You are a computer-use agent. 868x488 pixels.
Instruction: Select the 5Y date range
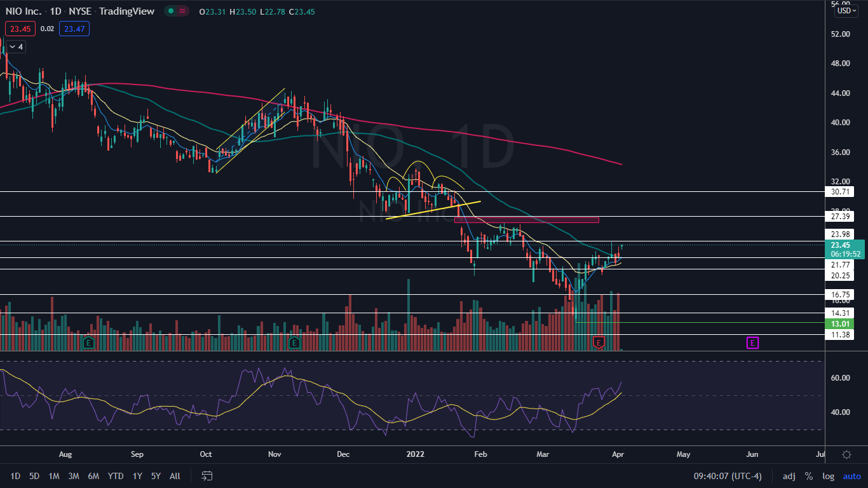click(156, 476)
